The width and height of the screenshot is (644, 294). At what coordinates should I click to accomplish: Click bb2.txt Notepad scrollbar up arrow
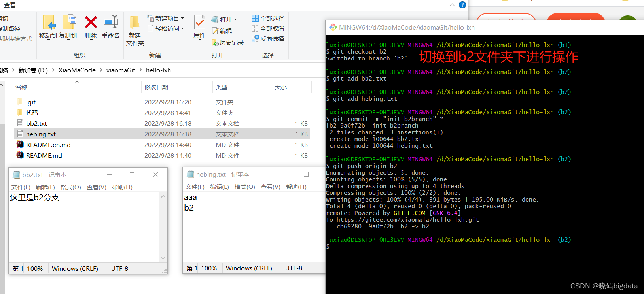click(x=163, y=196)
